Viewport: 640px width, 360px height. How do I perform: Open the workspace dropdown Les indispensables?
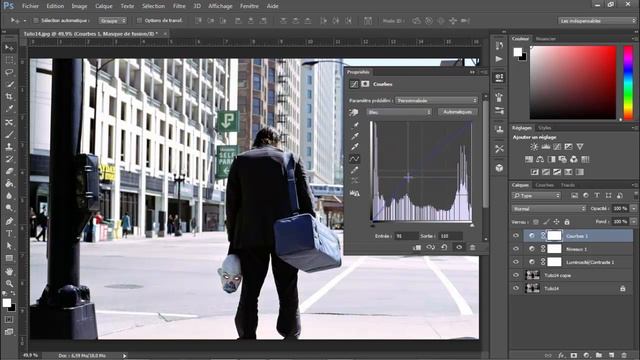pyautogui.click(x=597, y=20)
